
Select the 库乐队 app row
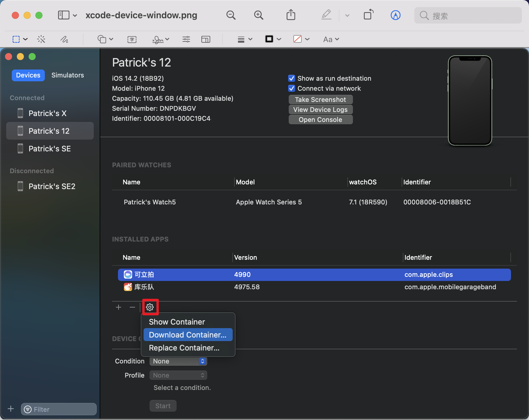pyautogui.click(x=314, y=287)
